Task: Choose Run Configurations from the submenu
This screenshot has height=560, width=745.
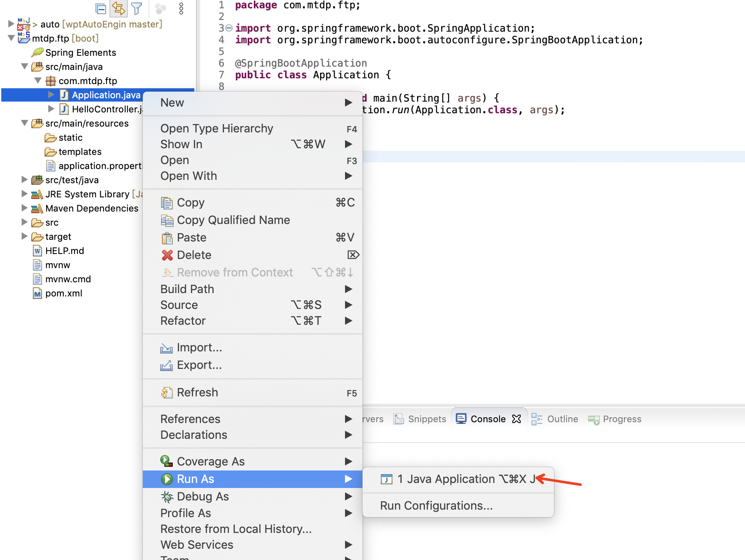Action: point(436,505)
